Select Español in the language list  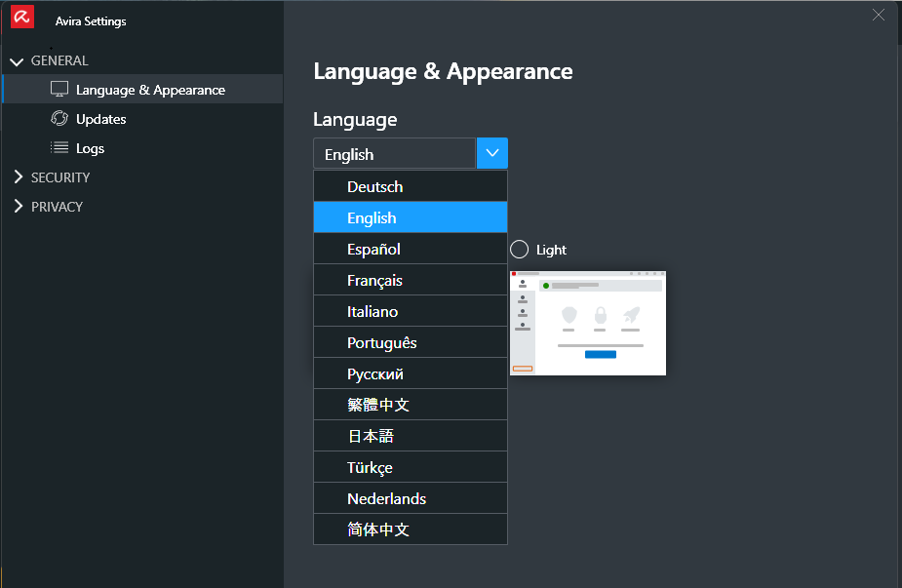tap(373, 249)
